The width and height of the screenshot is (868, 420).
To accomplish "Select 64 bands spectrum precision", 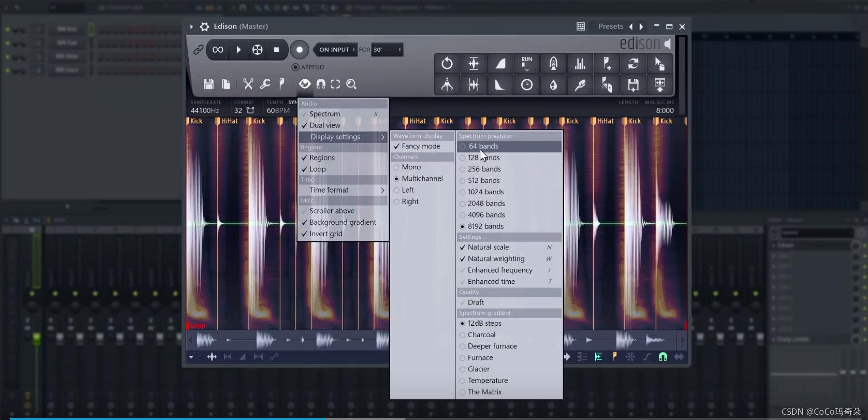I will pos(509,146).
